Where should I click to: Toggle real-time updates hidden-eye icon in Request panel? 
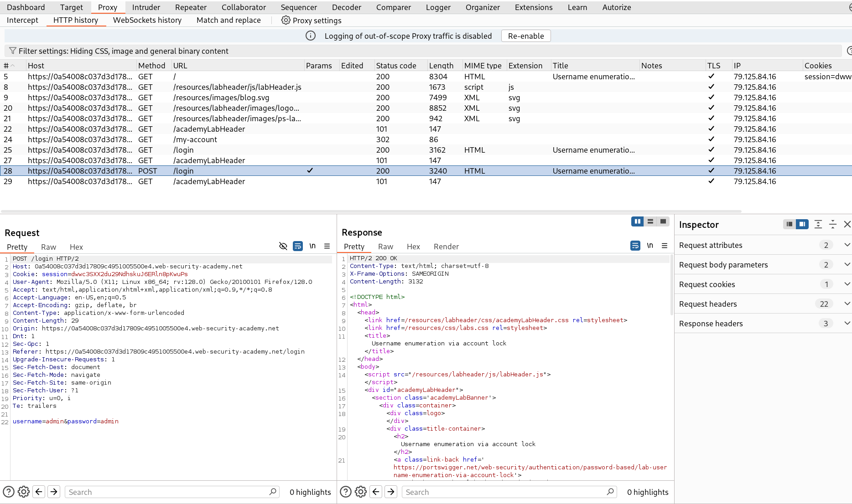coord(283,246)
